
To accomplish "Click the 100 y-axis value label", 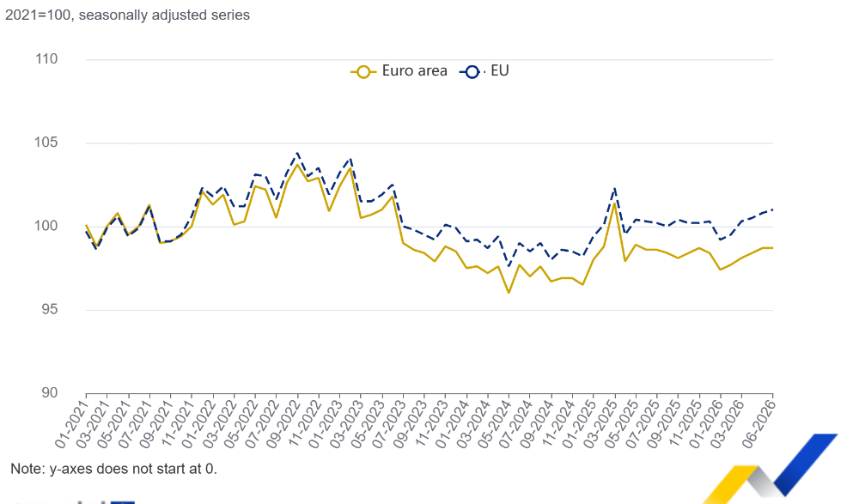I will point(46,226).
